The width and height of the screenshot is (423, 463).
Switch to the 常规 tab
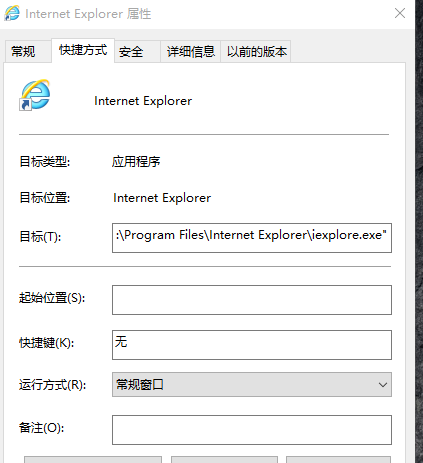28,52
